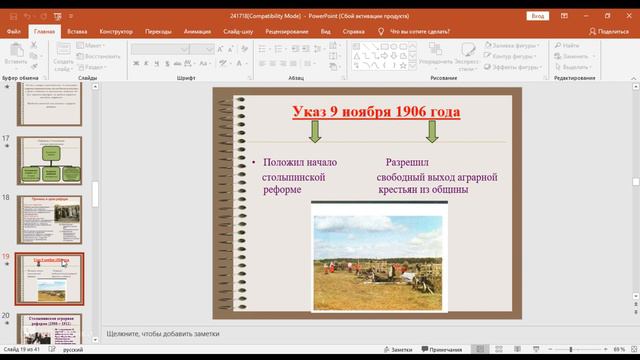Click the Decrease Font Size icon
Image resolution: width=640 pixels, height=360 pixels.
pos(231,49)
